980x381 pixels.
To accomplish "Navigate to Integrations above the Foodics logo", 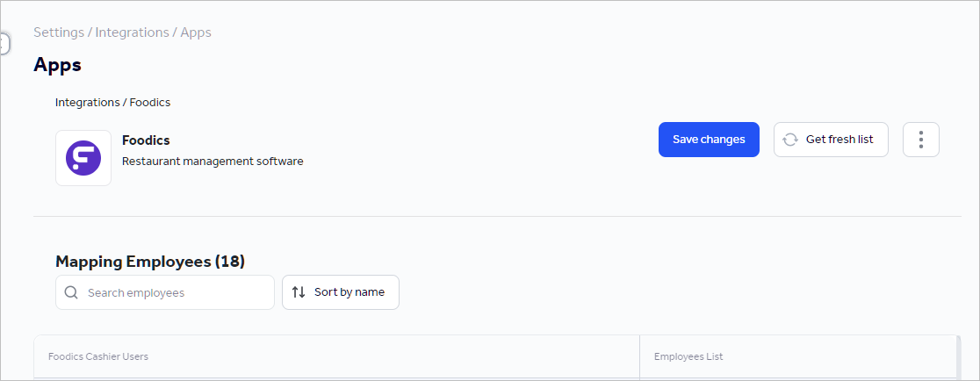I will (x=87, y=103).
